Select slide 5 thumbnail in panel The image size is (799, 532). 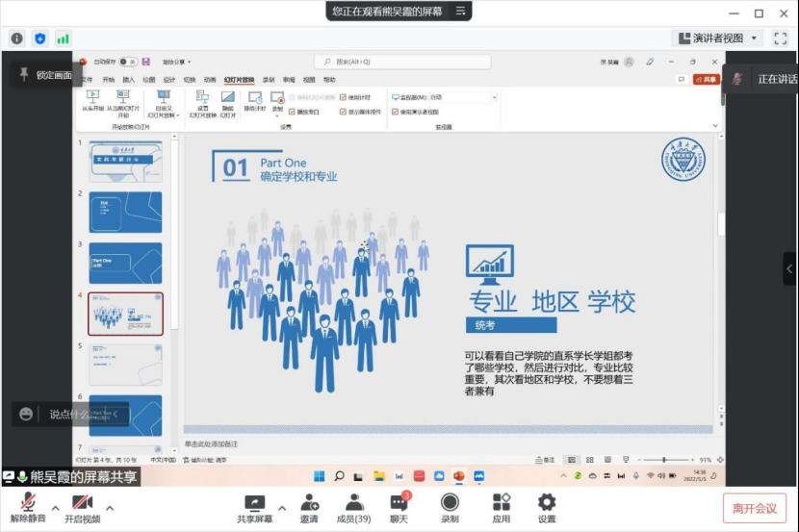coord(125,365)
